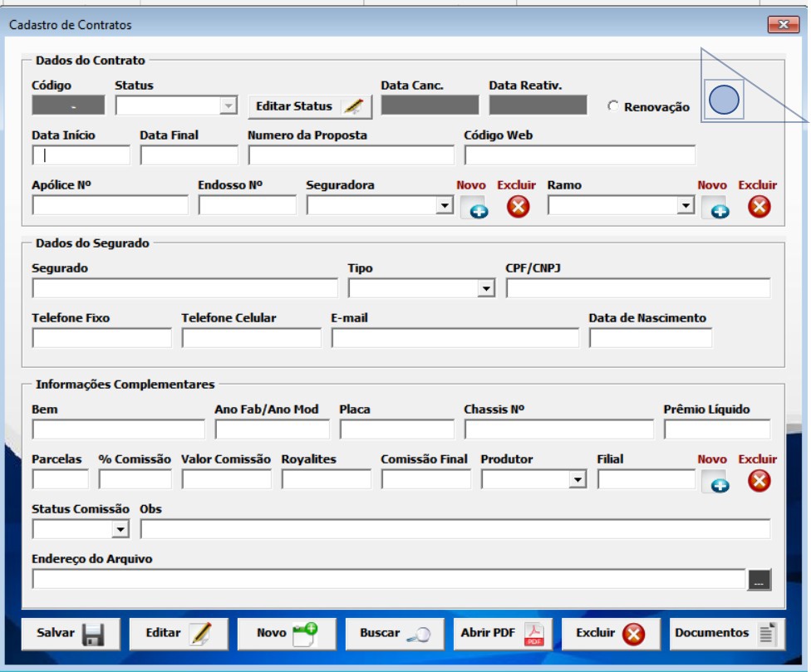Viewport: 811px width, 672px height.
Task: Expand the Ramo combo box
Action: (686, 205)
